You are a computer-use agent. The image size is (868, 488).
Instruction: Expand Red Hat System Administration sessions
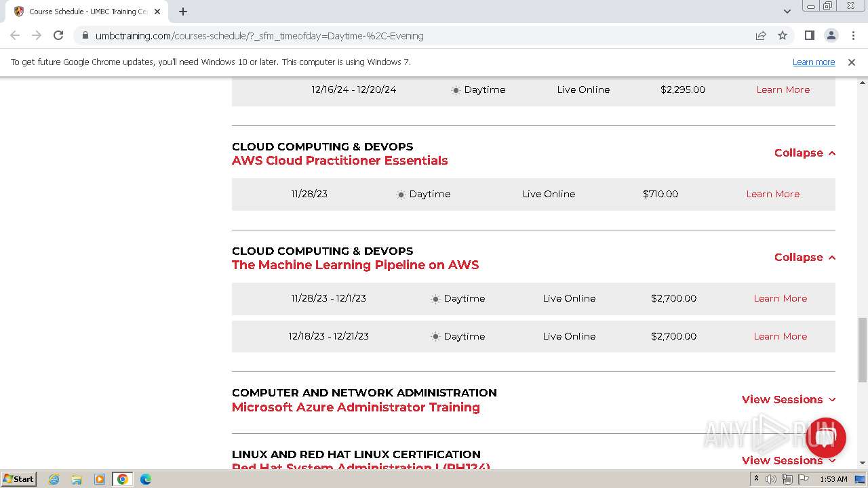pyautogui.click(x=789, y=461)
